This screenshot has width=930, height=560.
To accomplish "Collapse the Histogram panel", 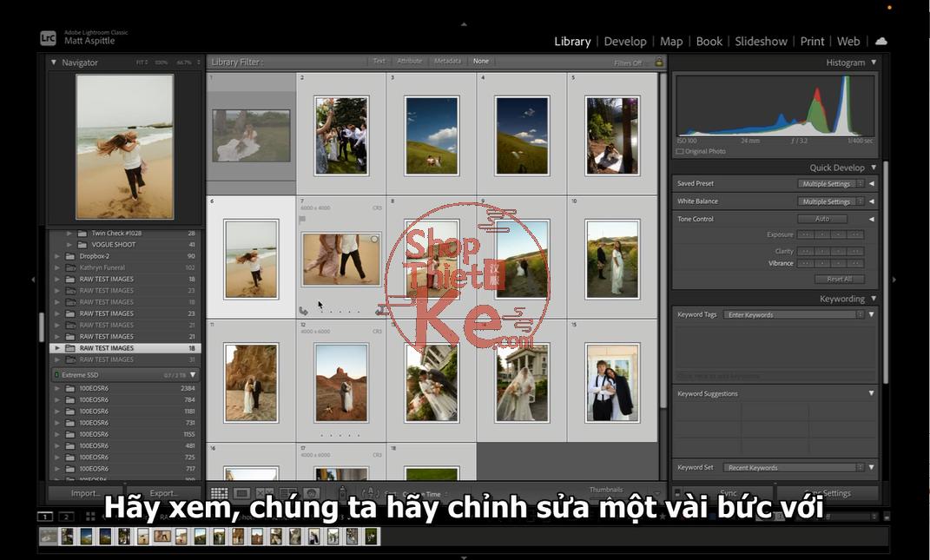I will [874, 63].
